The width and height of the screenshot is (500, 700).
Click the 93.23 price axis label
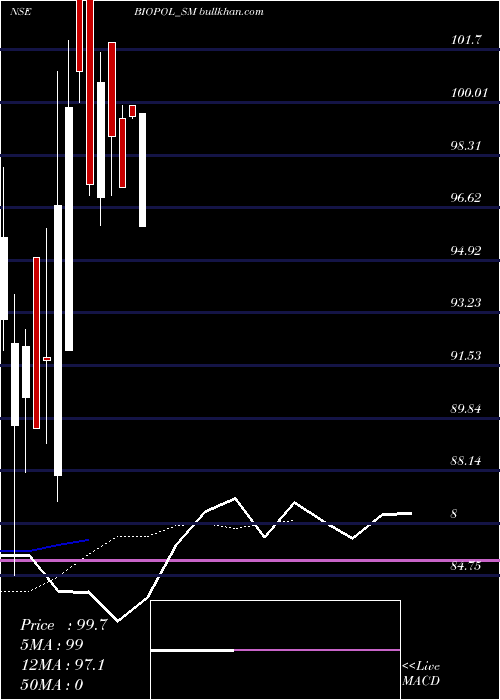(x=466, y=303)
